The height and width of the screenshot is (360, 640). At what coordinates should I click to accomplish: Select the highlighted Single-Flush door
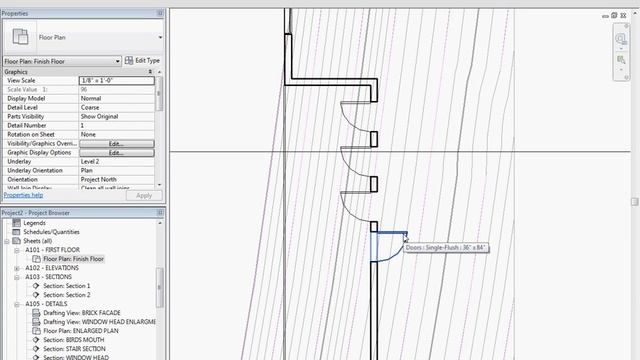click(x=388, y=247)
